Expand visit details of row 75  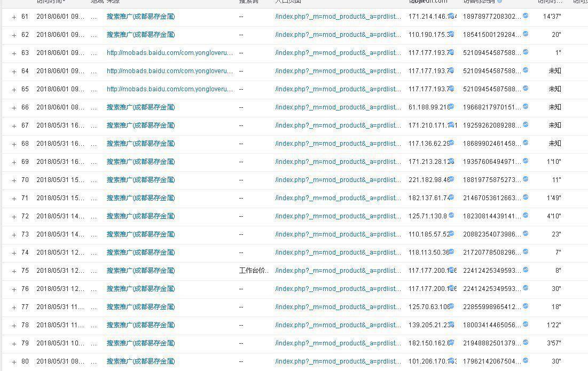pyautogui.click(x=14, y=271)
